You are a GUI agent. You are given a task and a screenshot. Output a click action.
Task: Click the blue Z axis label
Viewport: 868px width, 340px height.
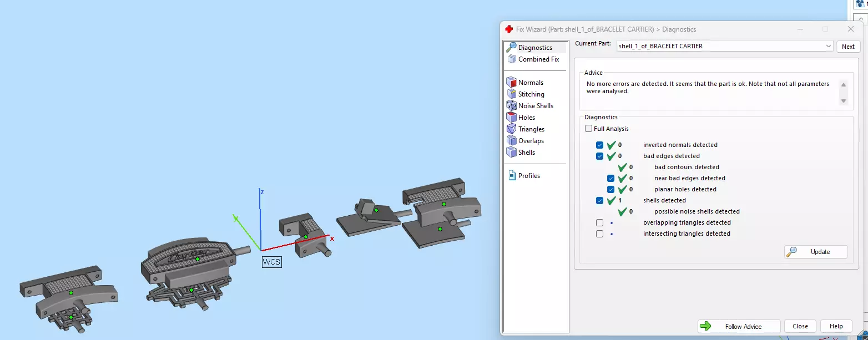(262, 192)
